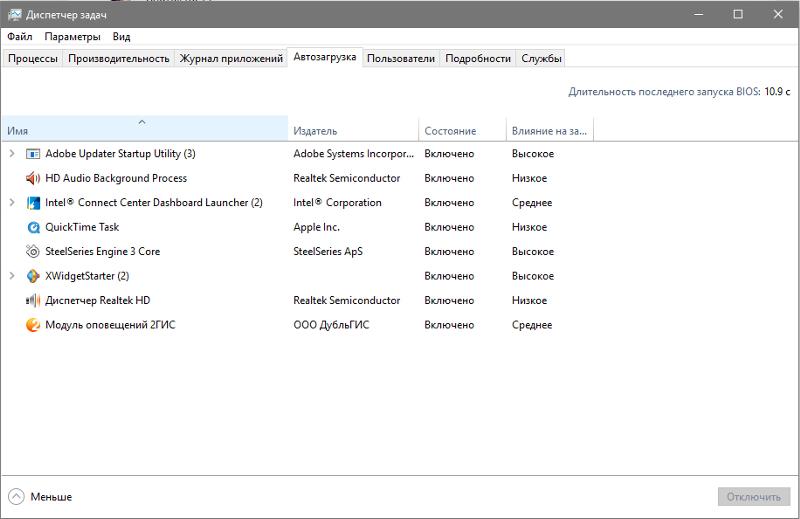Sort by the Состояние column header
This screenshot has height=519, width=800.
(x=462, y=128)
